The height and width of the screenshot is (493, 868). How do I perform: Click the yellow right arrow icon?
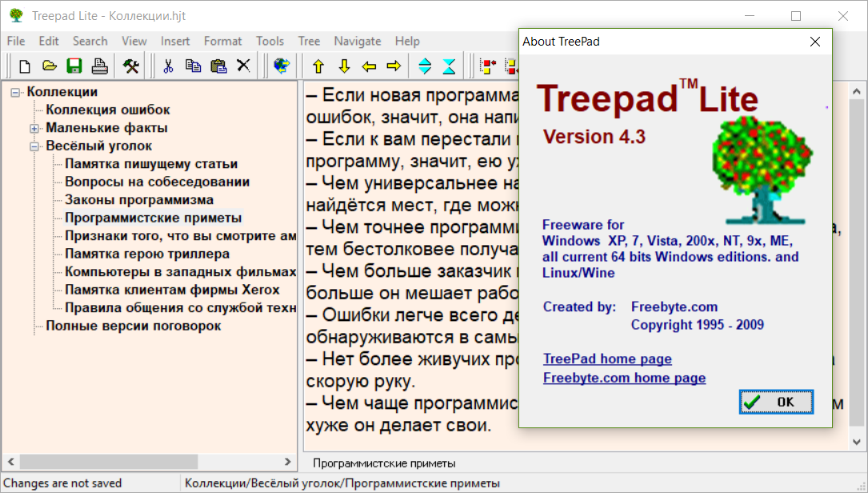[x=394, y=66]
